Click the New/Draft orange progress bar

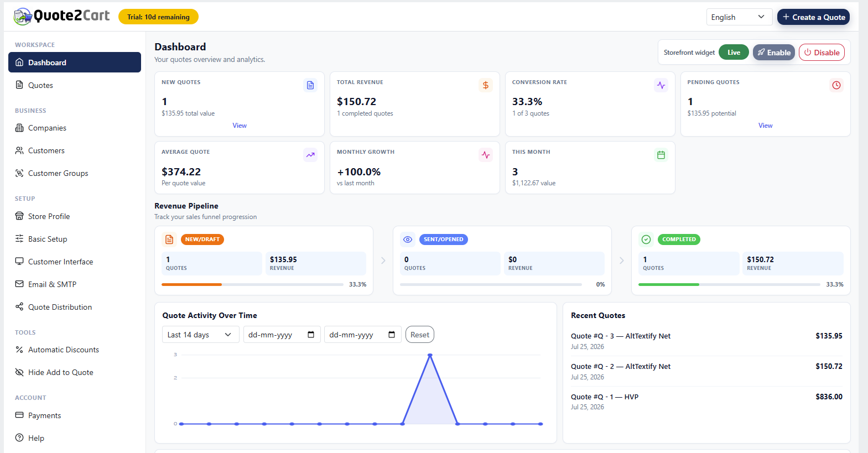tap(191, 284)
